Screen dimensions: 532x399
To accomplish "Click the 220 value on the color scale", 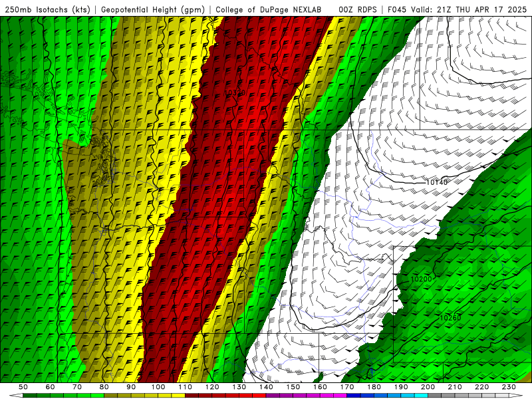I will (x=481, y=387).
